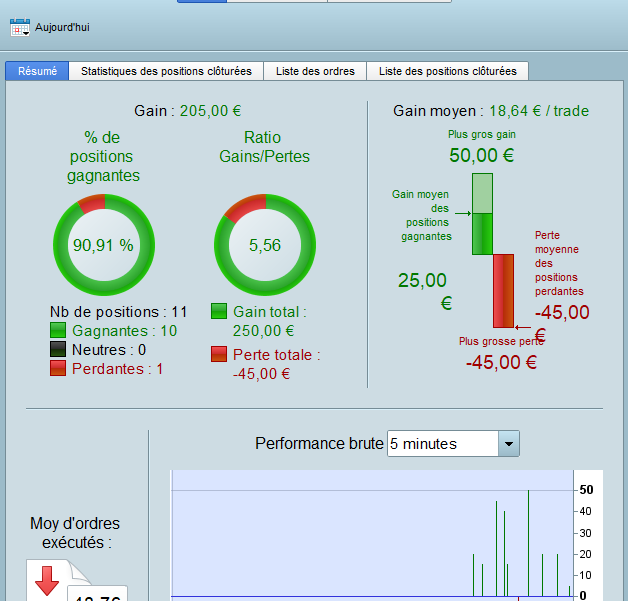
Task: Click the Aujourd'hui period label
Action: click(62, 27)
